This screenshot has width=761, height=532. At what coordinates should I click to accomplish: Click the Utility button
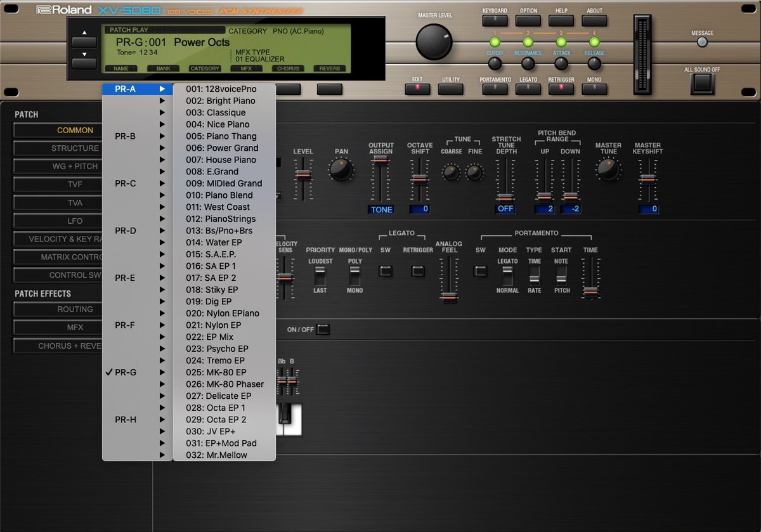[450, 89]
